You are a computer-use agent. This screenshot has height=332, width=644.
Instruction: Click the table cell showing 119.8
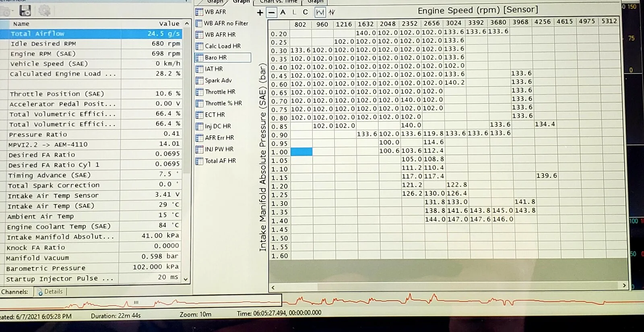(433, 134)
